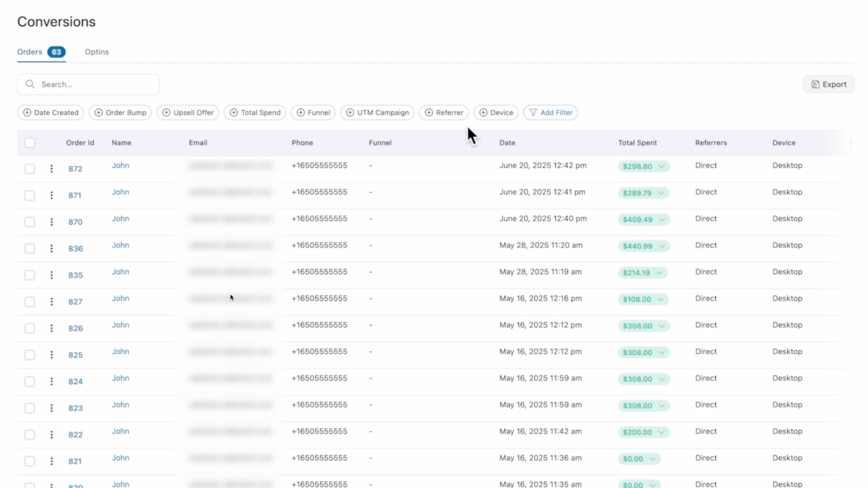Image resolution: width=868 pixels, height=488 pixels.
Task: Add the Order Bump filter
Action: click(x=120, y=113)
